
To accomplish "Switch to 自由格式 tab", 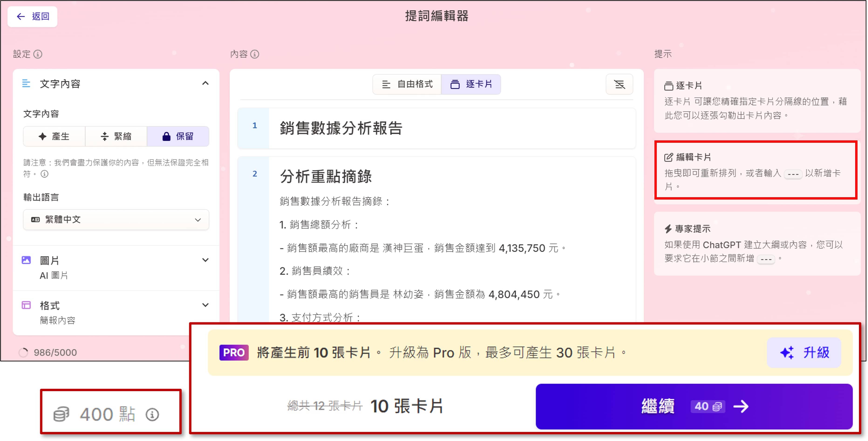I will coord(407,84).
